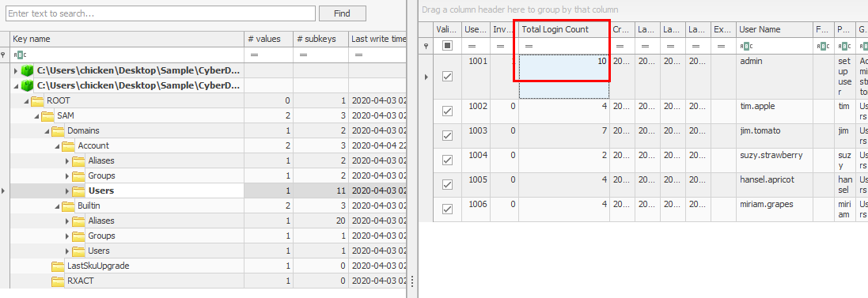Screen dimensions: 868x298
Task: Click the User Name column header
Action: click(775, 29)
